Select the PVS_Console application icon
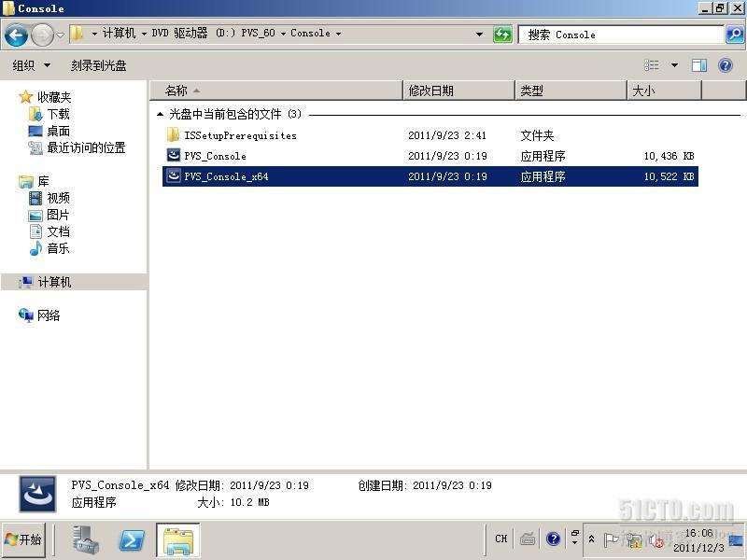Screen dimensions: 747x560 tap(174, 156)
